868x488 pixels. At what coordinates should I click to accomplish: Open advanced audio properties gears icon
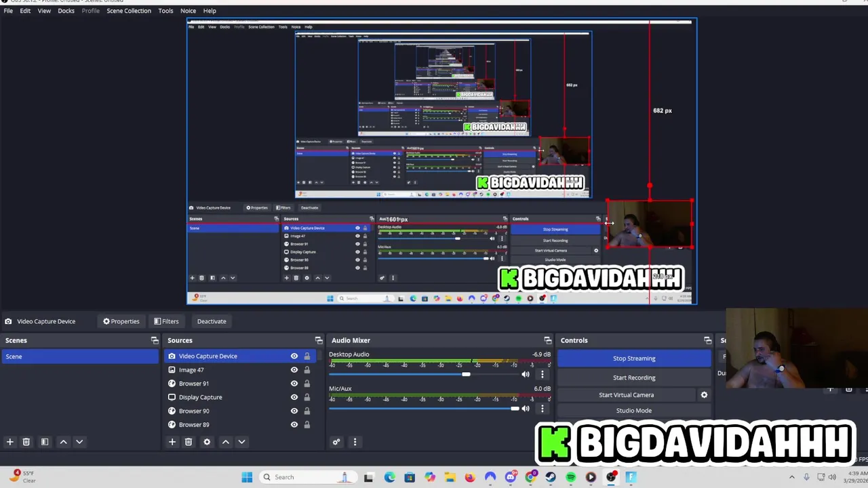(336, 442)
